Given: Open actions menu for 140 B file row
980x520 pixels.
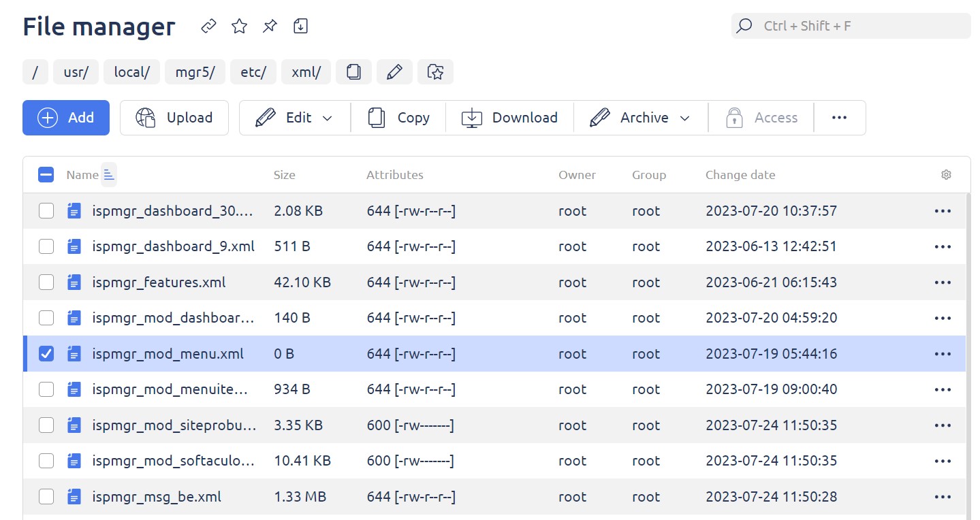Looking at the screenshot, I should click(943, 318).
